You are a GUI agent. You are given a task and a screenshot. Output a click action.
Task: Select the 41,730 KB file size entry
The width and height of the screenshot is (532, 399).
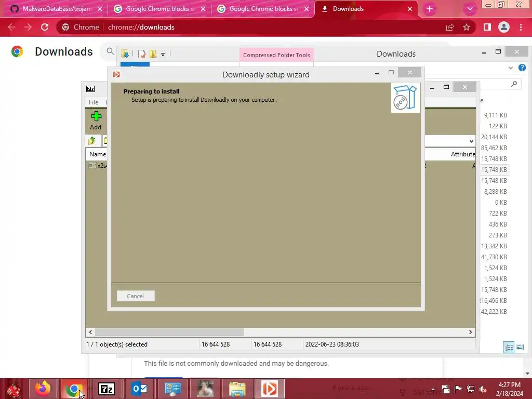pyautogui.click(x=494, y=257)
